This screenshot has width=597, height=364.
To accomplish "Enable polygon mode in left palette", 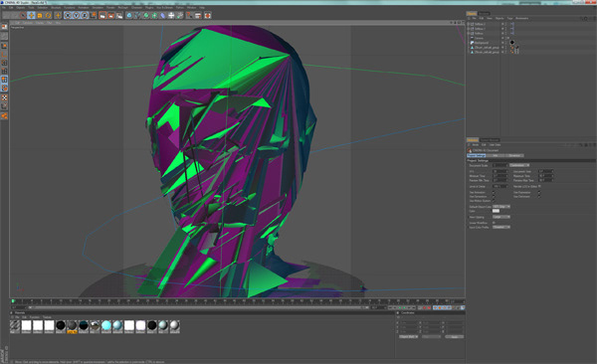I will (4, 80).
